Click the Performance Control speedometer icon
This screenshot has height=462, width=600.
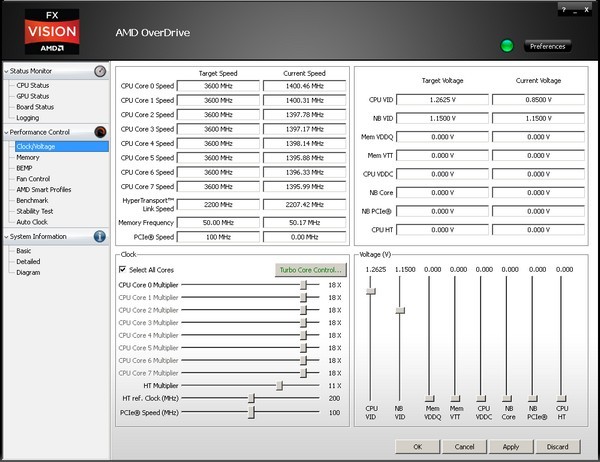pyautogui.click(x=100, y=132)
